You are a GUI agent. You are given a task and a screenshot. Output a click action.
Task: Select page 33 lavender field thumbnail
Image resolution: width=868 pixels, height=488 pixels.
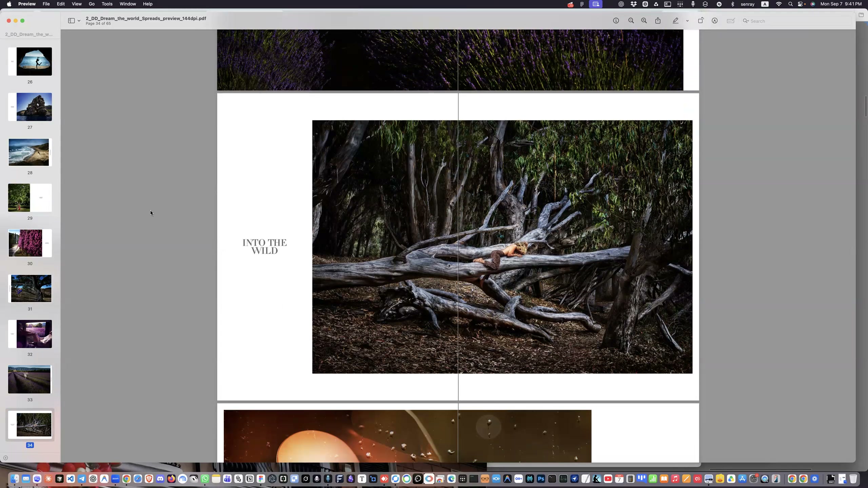[x=30, y=379]
